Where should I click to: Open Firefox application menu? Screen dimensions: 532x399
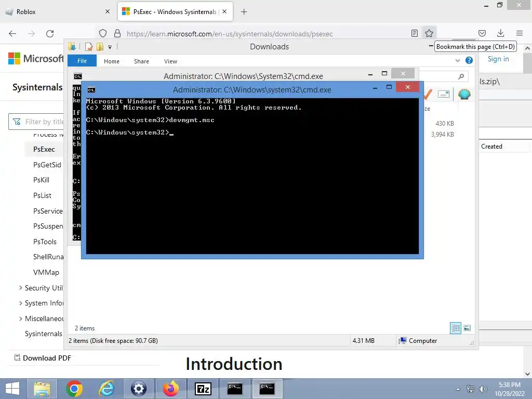[x=520, y=33]
